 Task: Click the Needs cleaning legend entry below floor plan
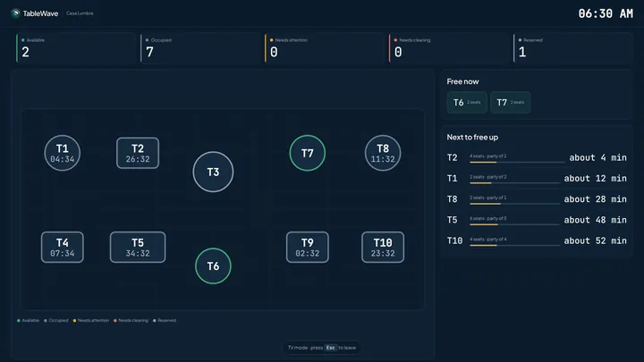pos(131,321)
